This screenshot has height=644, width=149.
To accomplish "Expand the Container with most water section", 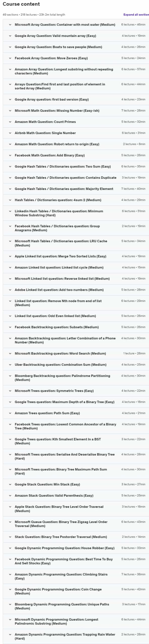I will 76,25.
